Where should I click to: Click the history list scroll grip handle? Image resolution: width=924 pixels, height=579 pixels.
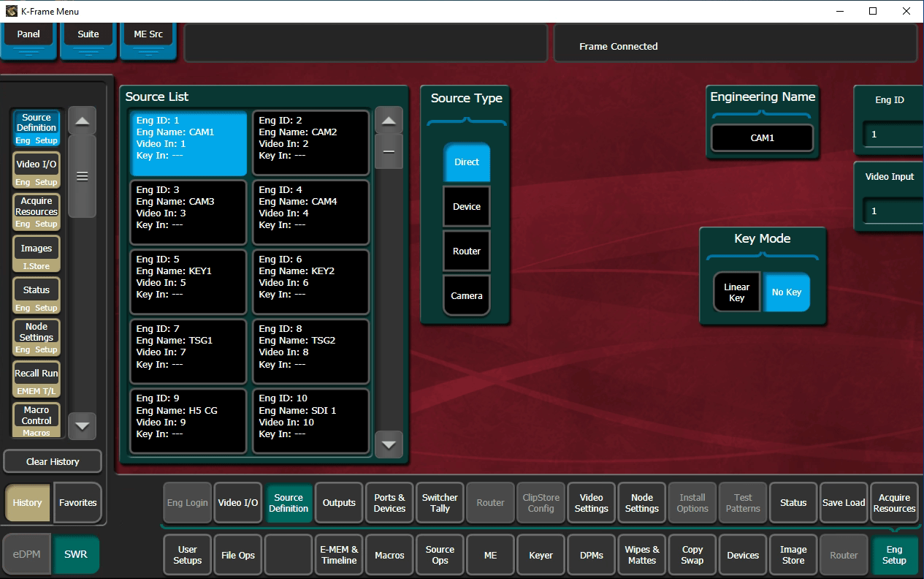[82, 176]
